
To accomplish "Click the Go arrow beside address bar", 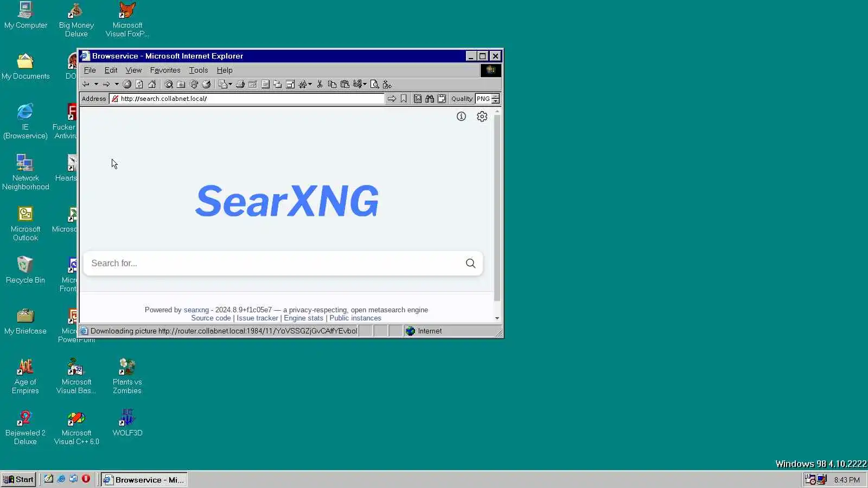I will click(392, 99).
